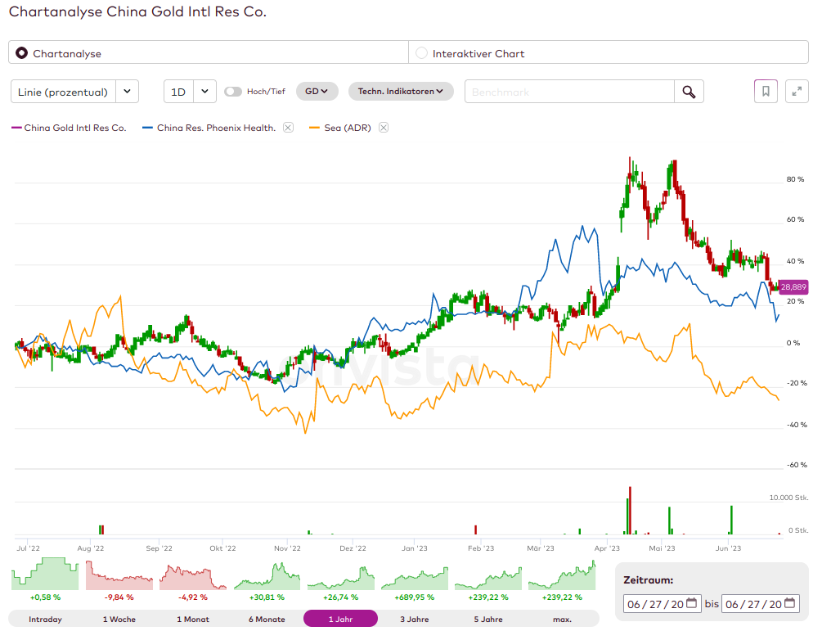840x631 pixels.
Task: Open the Linie (prozentual) chart type dropdown
Action: click(74, 92)
